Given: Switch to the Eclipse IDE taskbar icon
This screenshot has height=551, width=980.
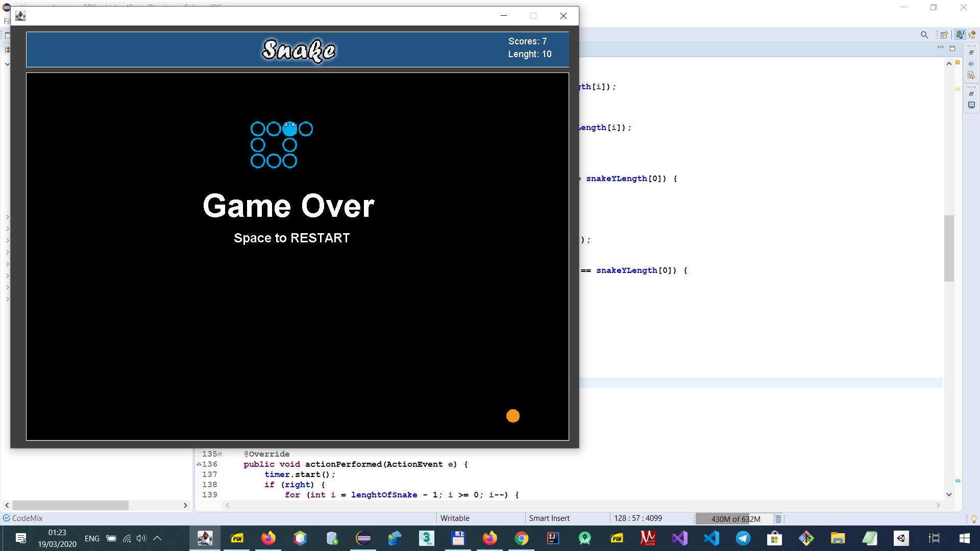Looking at the screenshot, I should (363, 538).
